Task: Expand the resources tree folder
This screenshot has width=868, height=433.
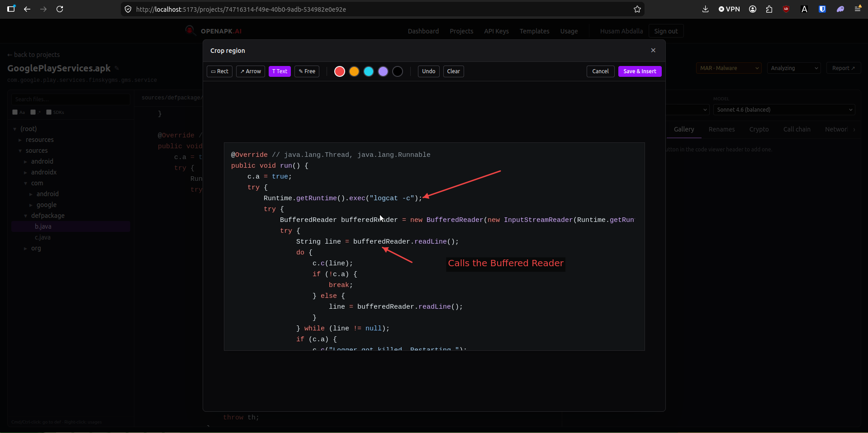Action: click(39, 140)
